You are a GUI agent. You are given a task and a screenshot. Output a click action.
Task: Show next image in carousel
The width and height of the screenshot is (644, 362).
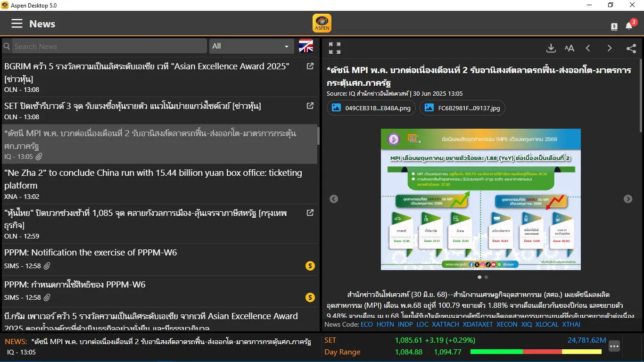coord(628,199)
